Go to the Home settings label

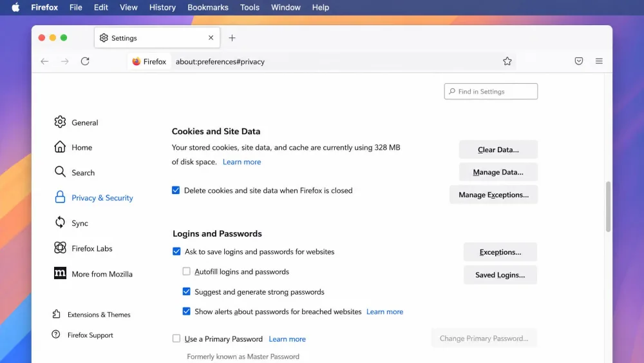[x=82, y=147]
